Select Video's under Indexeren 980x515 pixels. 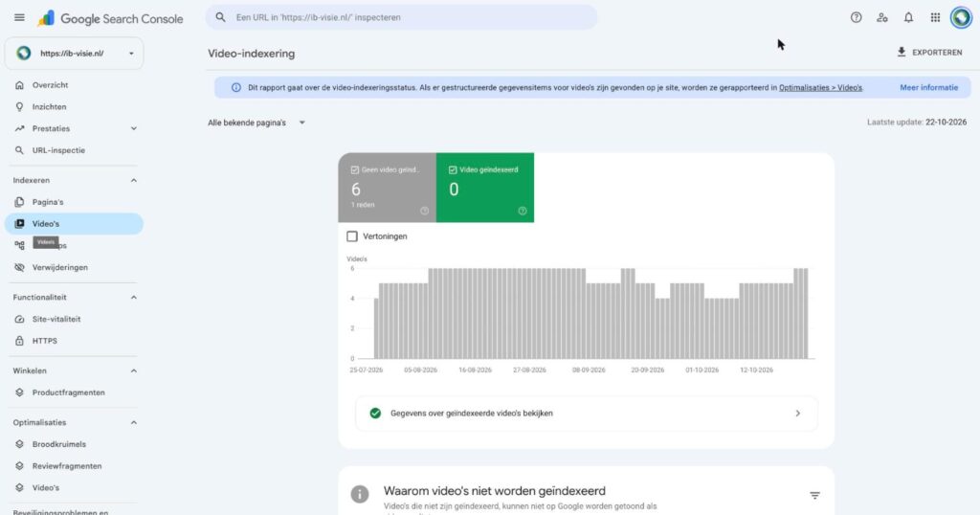(74, 224)
